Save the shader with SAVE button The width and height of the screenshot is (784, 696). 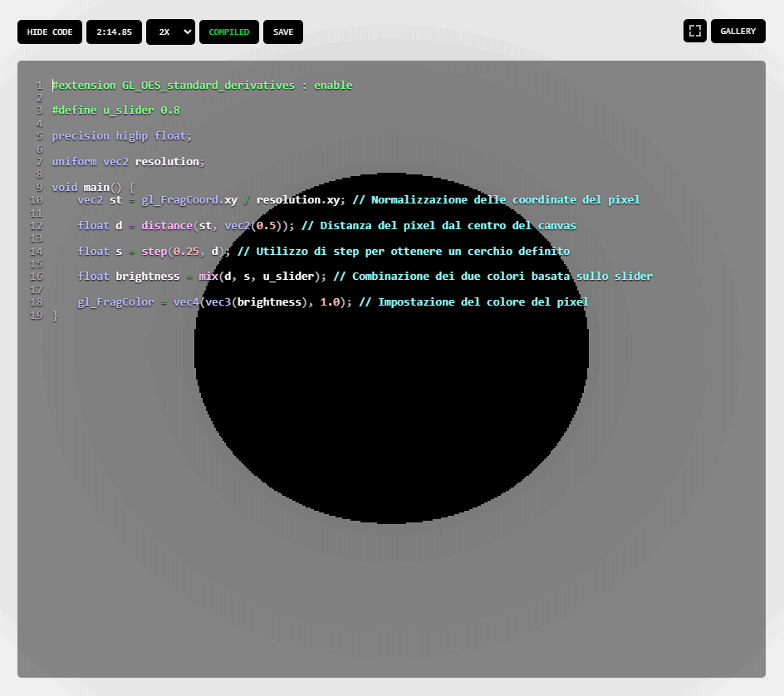click(x=283, y=32)
